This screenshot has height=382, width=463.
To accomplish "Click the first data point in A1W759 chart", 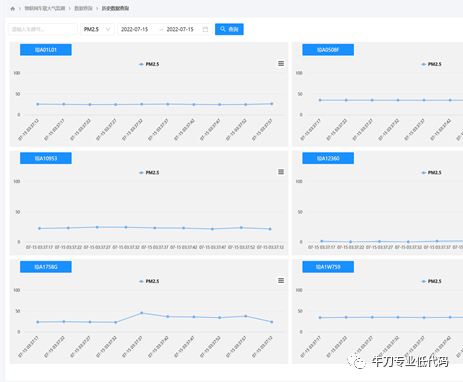I will tap(320, 318).
